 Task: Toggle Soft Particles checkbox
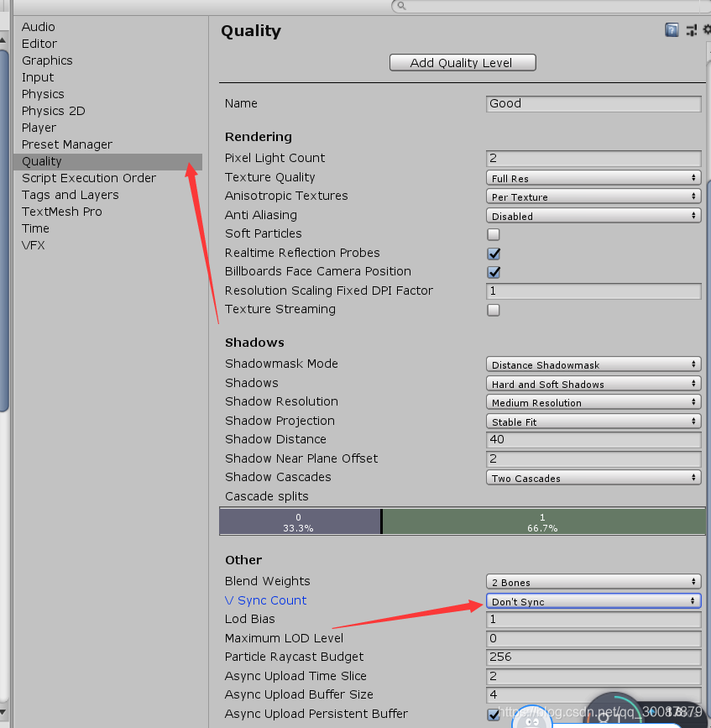click(x=494, y=234)
